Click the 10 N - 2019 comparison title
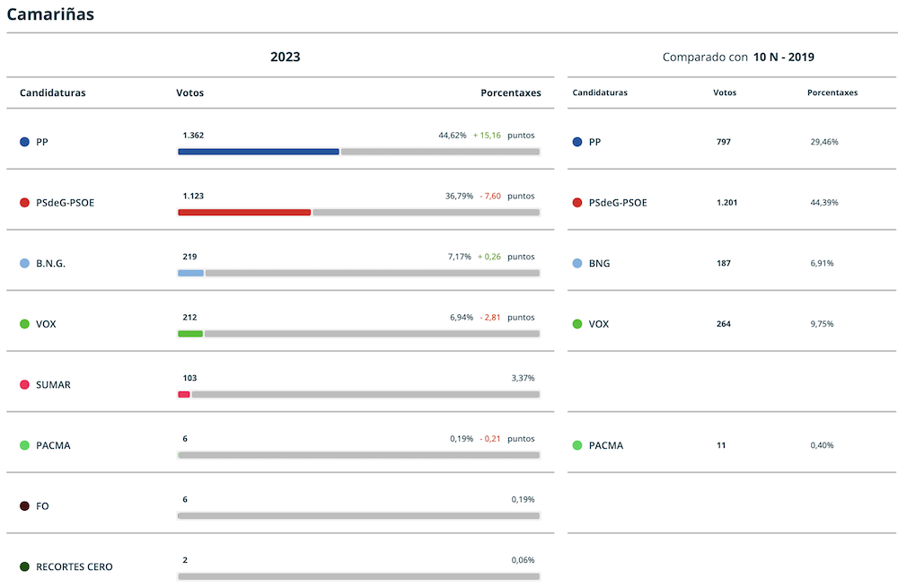Image resolution: width=898 pixels, height=588 pixels. [x=783, y=57]
